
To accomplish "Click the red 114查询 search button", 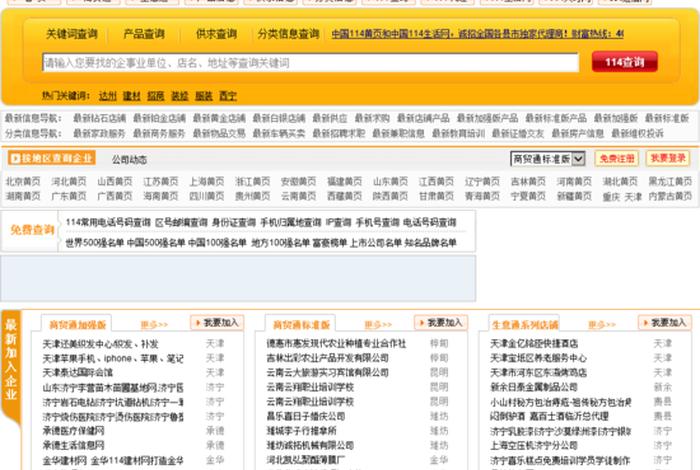I will coord(625,62).
